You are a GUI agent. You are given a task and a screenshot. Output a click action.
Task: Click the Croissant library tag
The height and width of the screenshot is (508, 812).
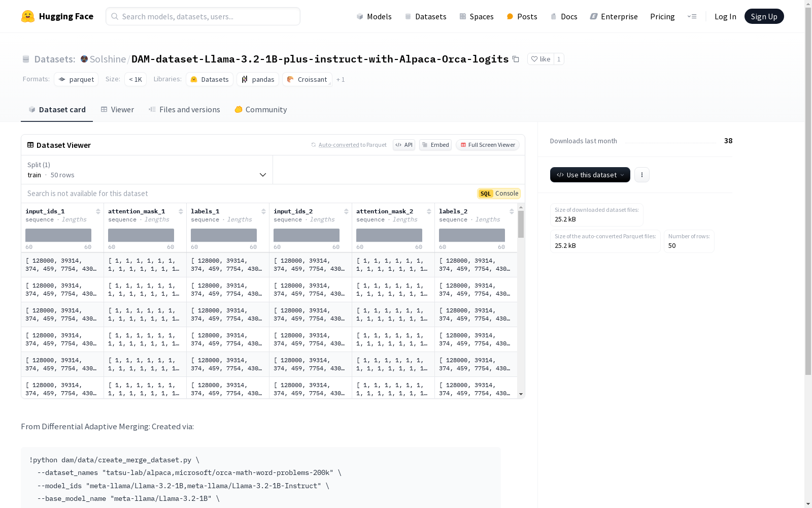click(307, 79)
